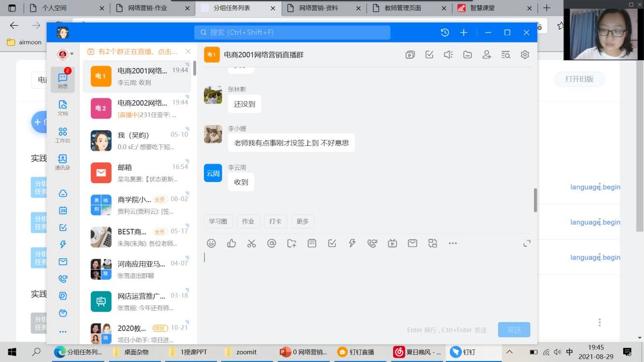Open the group files folder icon
The width and height of the screenshot is (644, 362).
click(x=467, y=55)
